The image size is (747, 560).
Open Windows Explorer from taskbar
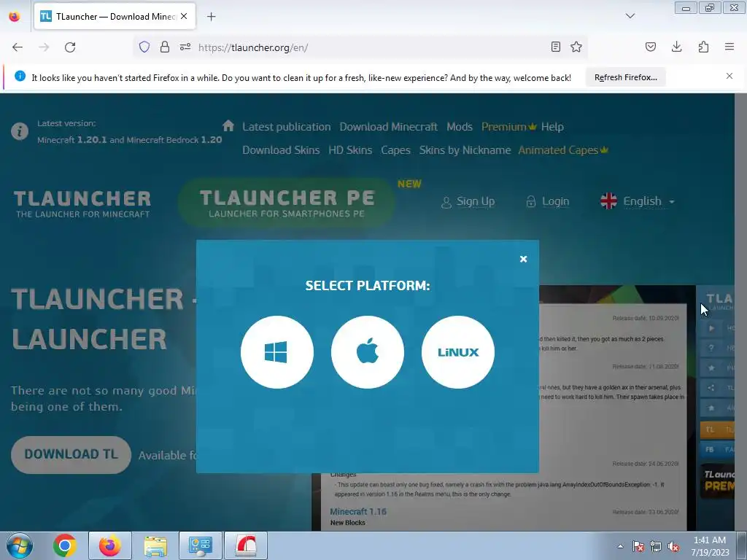point(155,545)
